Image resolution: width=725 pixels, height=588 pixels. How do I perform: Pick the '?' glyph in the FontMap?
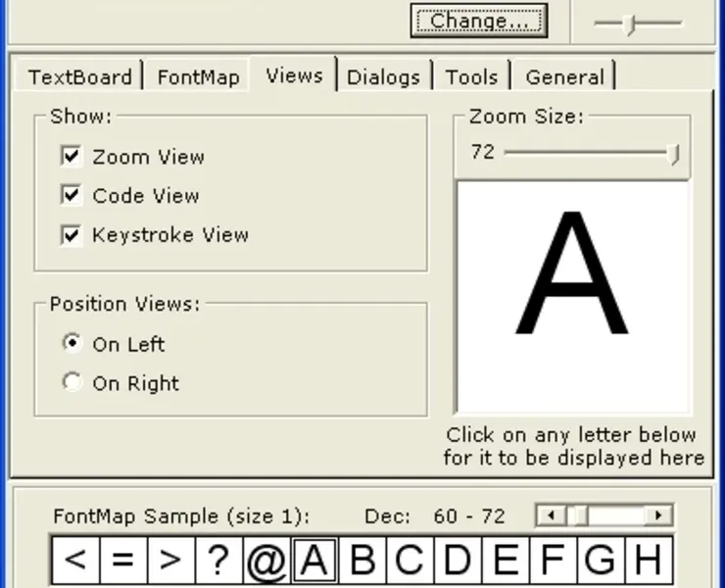(x=218, y=562)
